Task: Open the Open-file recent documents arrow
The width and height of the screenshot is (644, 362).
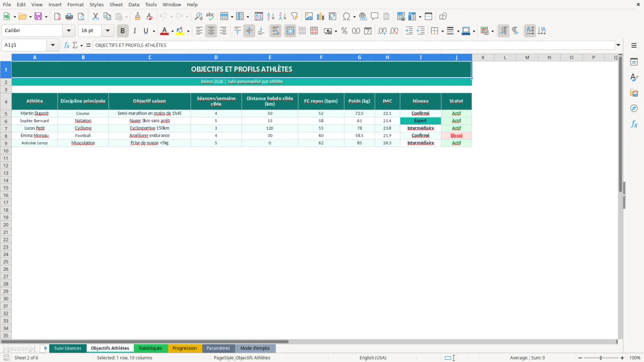Action: (30, 17)
